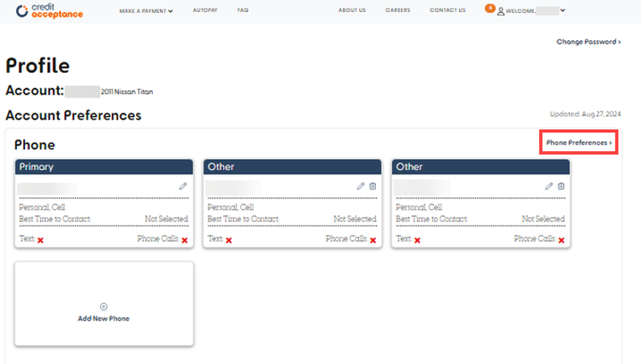Image resolution: width=641 pixels, height=364 pixels.
Task: Open the Contact Us page
Action: click(447, 11)
